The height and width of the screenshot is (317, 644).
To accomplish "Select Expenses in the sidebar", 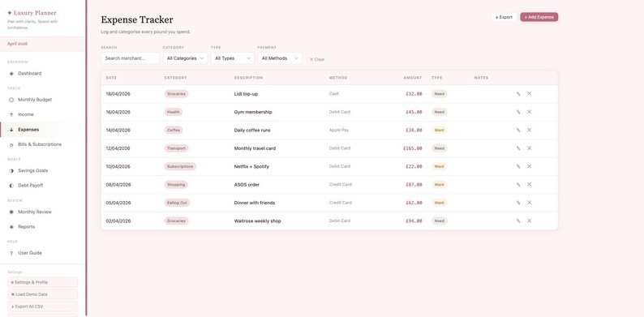I will tap(42, 130).
